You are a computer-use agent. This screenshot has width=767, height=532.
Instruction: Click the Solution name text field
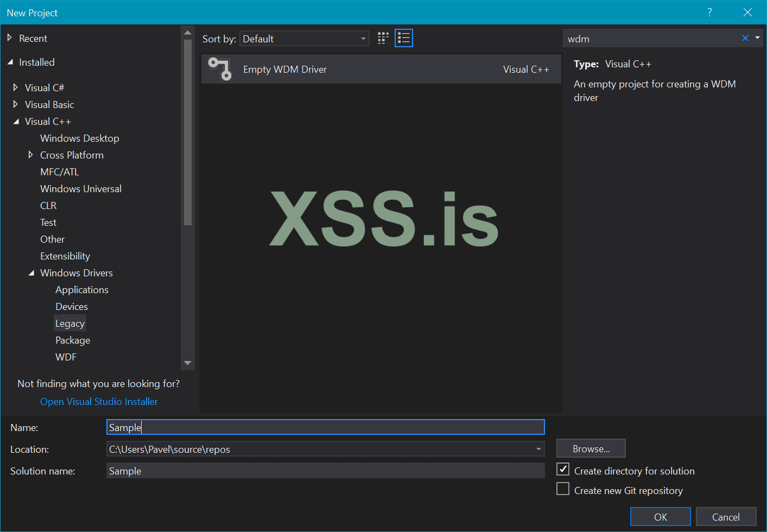[325, 471]
